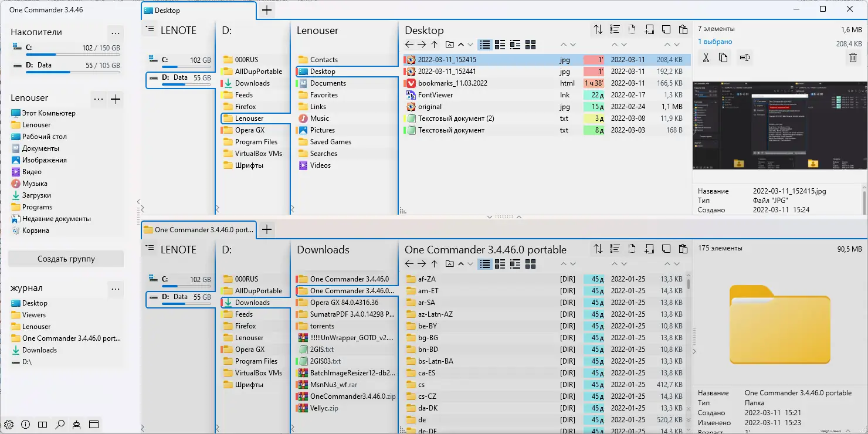Create new folder in One Commander portable pane
This screenshot has width=868, height=434.
coord(649,249)
